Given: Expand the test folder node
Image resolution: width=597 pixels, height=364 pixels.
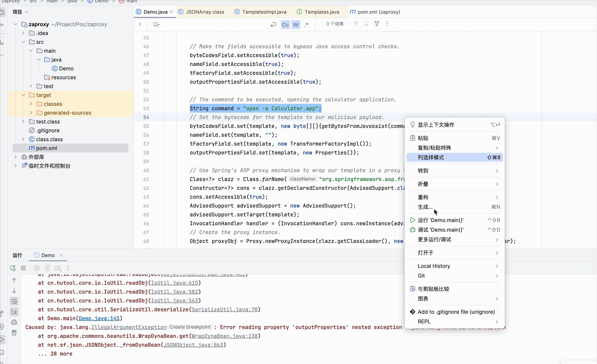Looking at the screenshot, I should tap(31, 86).
